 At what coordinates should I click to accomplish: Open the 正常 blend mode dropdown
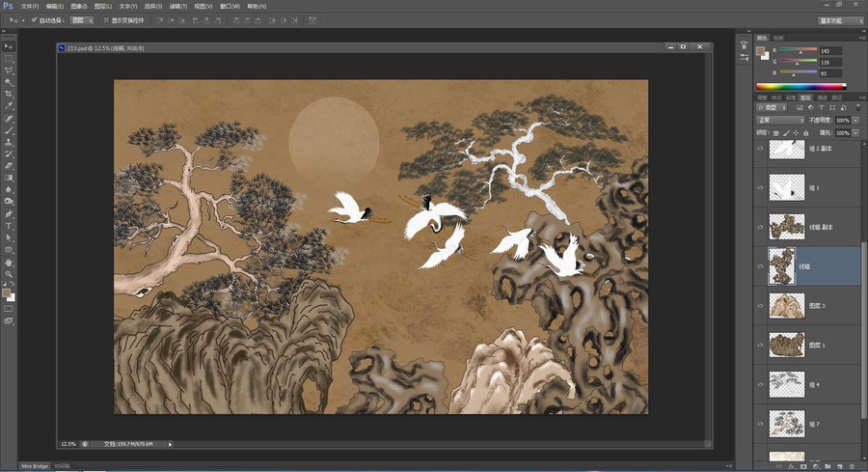pyautogui.click(x=780, y=121)
